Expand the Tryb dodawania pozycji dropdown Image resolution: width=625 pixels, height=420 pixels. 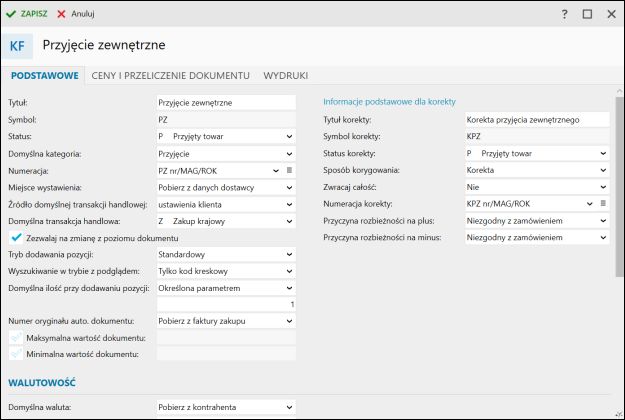[x=289, y=255]
